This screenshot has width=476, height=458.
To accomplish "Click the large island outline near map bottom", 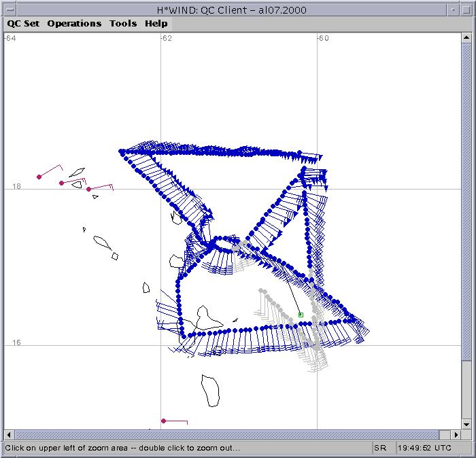I will [x=210, y=391].
